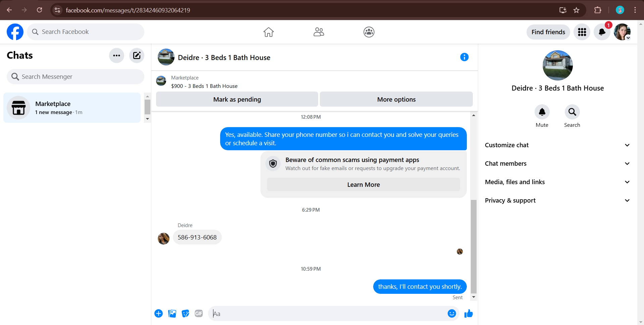The image size is (644, 325).
Task: Open Chrome profile avatar
Action: pos(620,10)
